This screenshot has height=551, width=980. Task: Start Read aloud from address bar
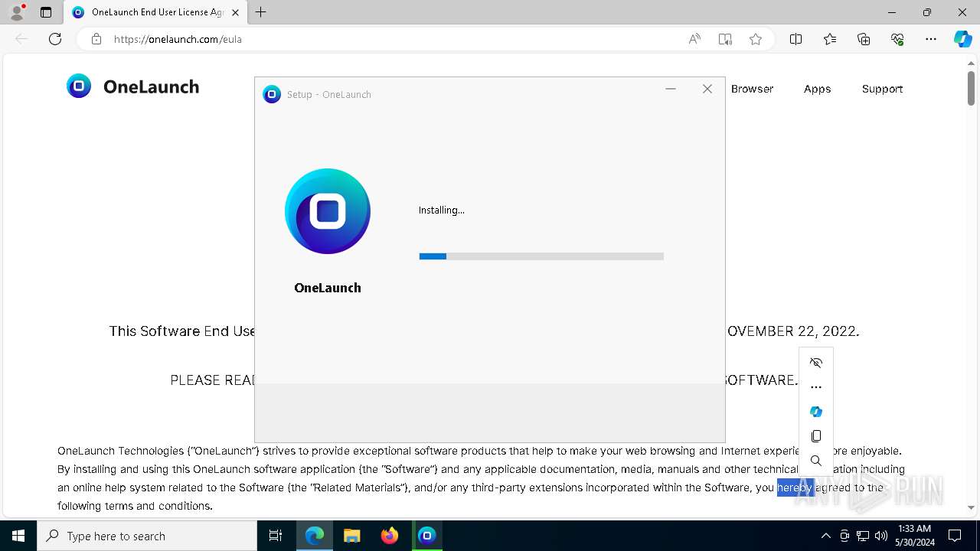coord(694,39)
